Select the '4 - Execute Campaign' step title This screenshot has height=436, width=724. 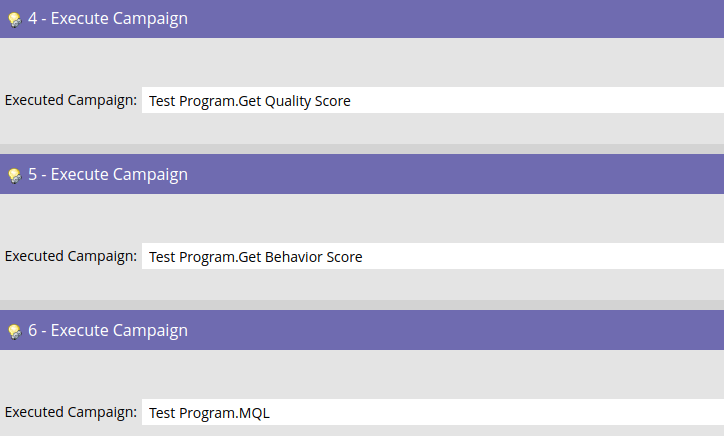[x=108, y=18]
